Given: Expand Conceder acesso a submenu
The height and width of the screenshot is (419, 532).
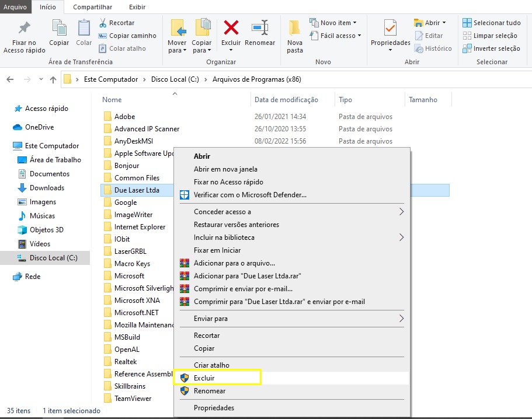Looking at the screenshot, I should tap(401, 212).
